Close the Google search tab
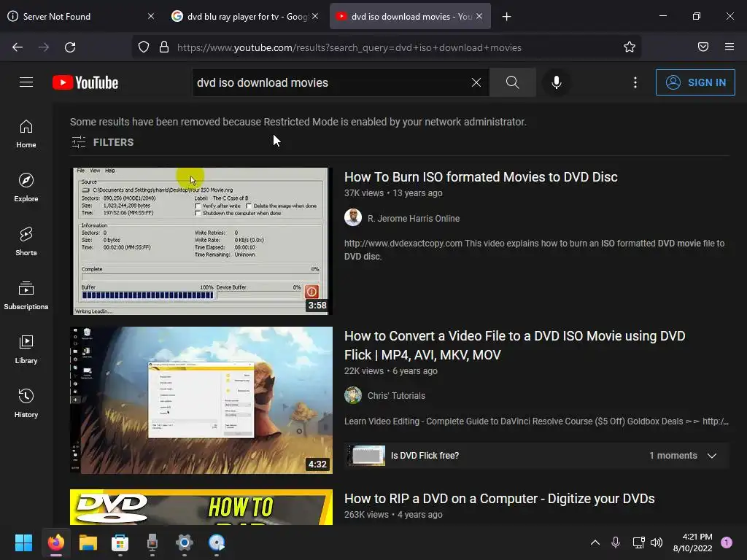The image size is (747, 560). point(315,16)
